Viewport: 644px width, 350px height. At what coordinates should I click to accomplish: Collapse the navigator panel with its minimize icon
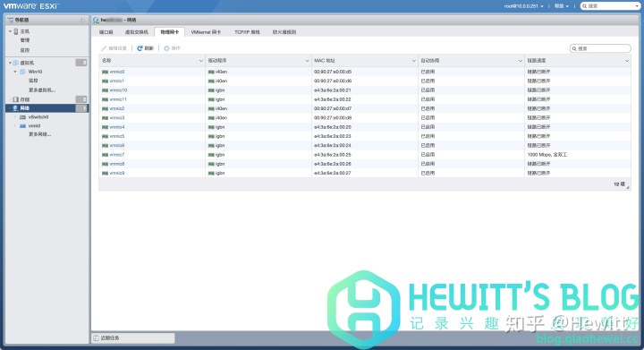(x=82, y=20)
